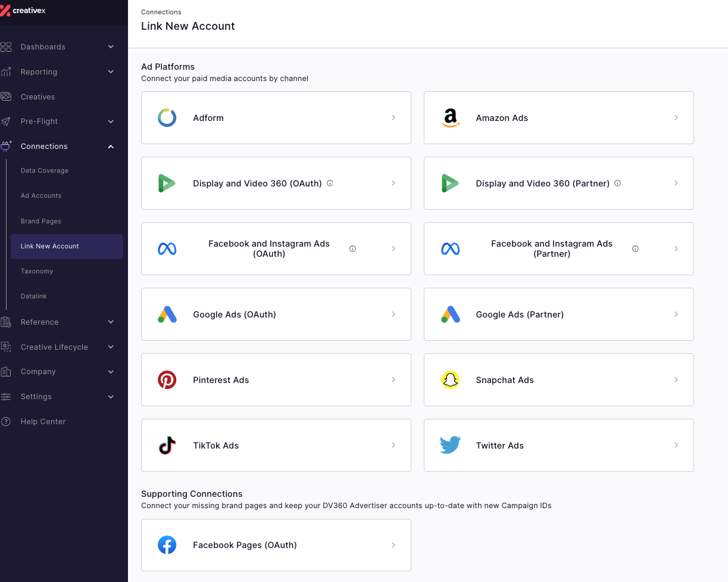Image resolution: width=728 pixels, height=582 pixels.
Task: Click the DV360 (Partner) logo icon
Action: tap(450, 183)
